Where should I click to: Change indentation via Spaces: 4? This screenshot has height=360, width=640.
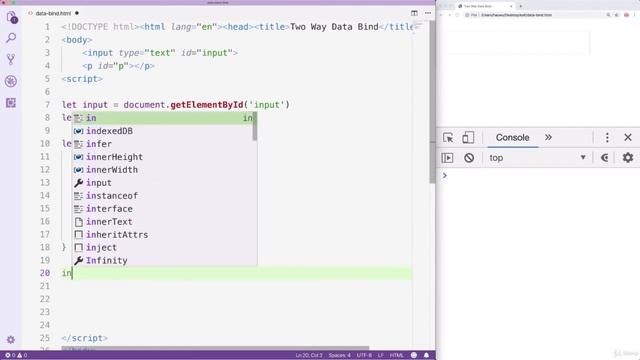[x=340, y=356]
